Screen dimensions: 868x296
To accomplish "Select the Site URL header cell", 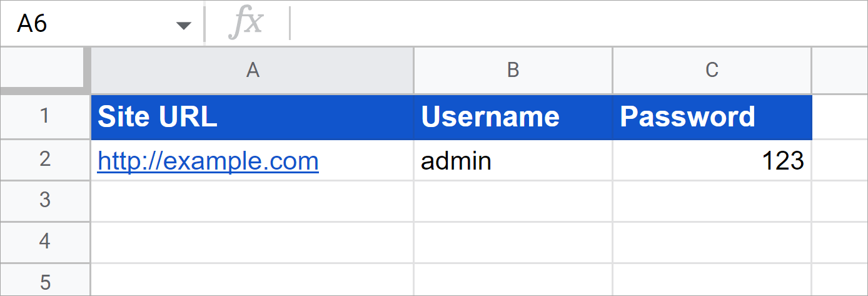I will [x=253, y=116].
